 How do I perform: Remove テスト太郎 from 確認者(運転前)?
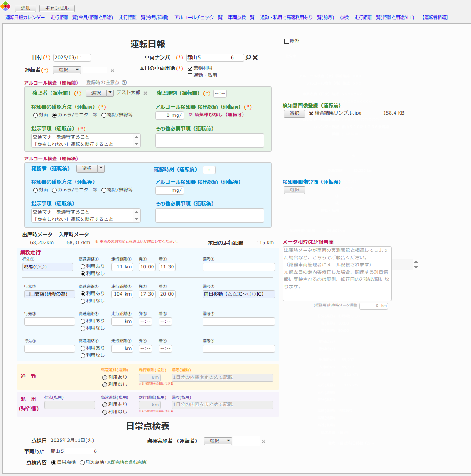[x=146, y=93]
